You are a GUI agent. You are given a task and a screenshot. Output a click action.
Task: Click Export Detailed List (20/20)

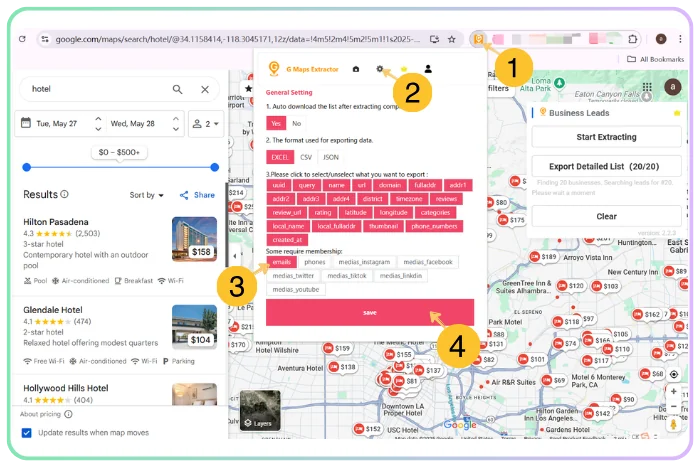(606, 167)
